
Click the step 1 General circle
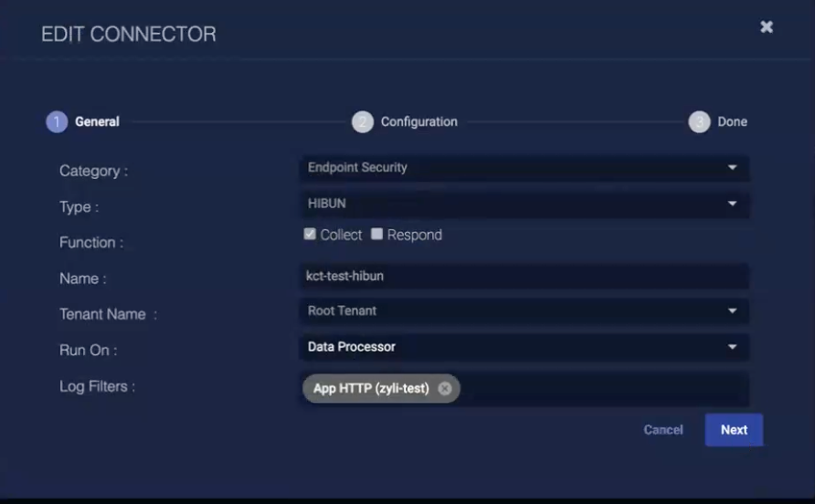pos(57,122)
